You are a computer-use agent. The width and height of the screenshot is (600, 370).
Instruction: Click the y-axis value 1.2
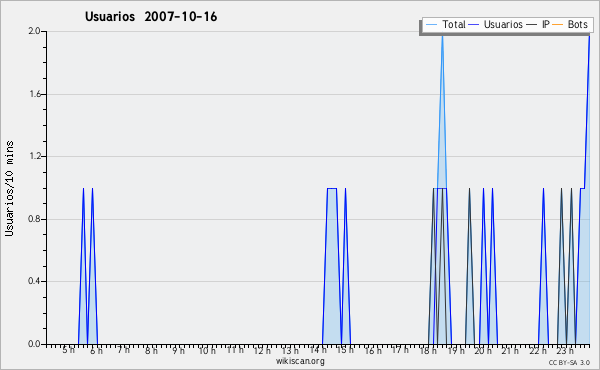tap(35, 156)
